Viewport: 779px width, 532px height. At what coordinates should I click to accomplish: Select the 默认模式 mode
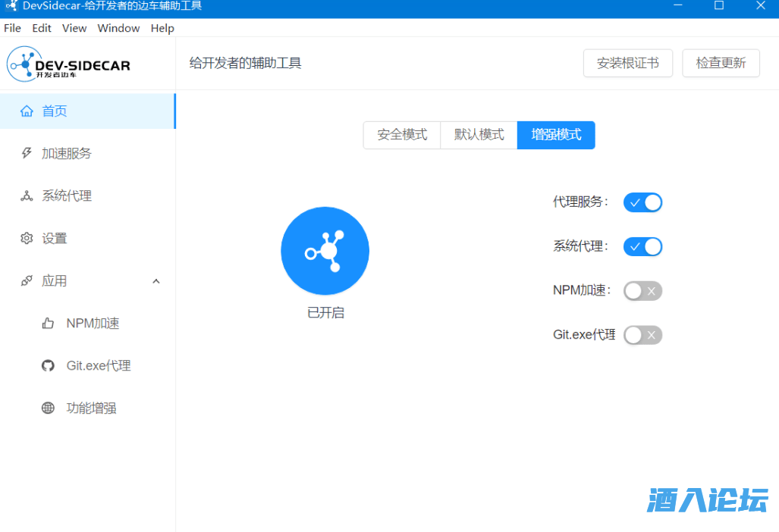pos(478,135)
